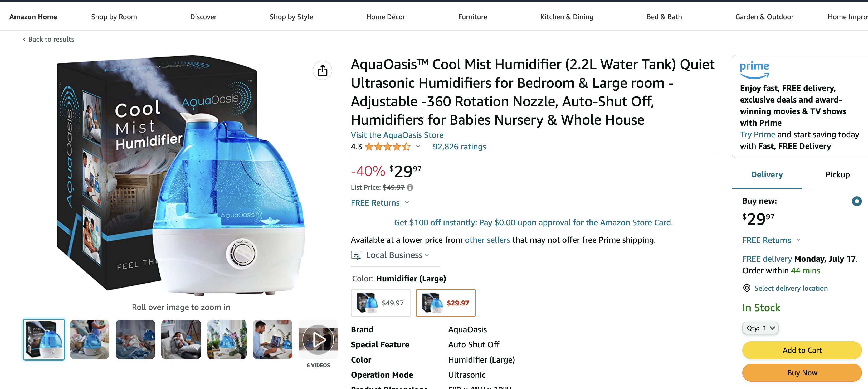Click the share icon above product image
868x389 pixels.
pyautogui.click(x=323, y=70)
